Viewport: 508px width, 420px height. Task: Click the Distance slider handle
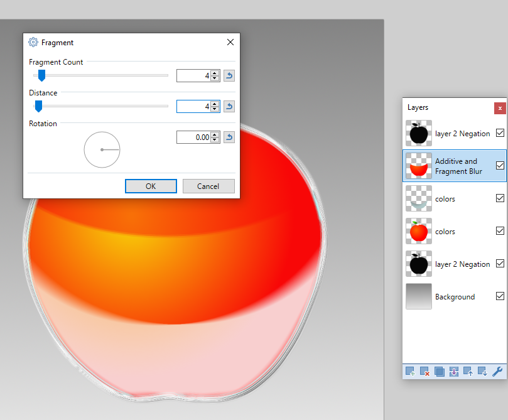38,106
